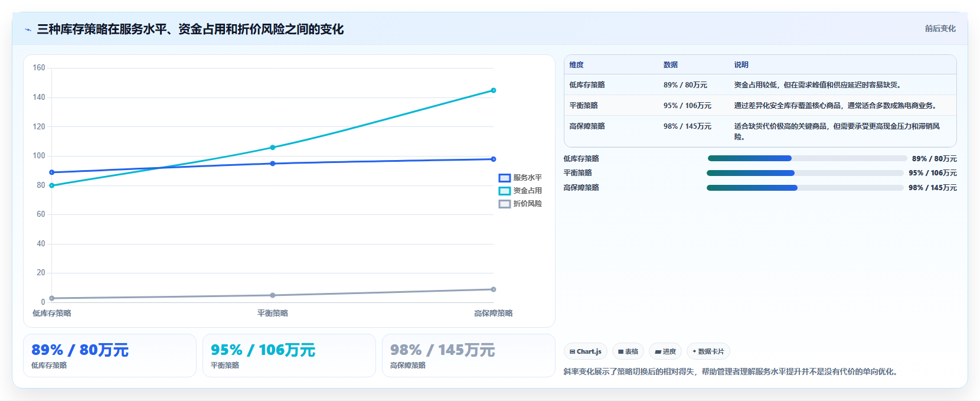
Task: Select the 89% / 80万元 data card
Action: click(110, 356)
